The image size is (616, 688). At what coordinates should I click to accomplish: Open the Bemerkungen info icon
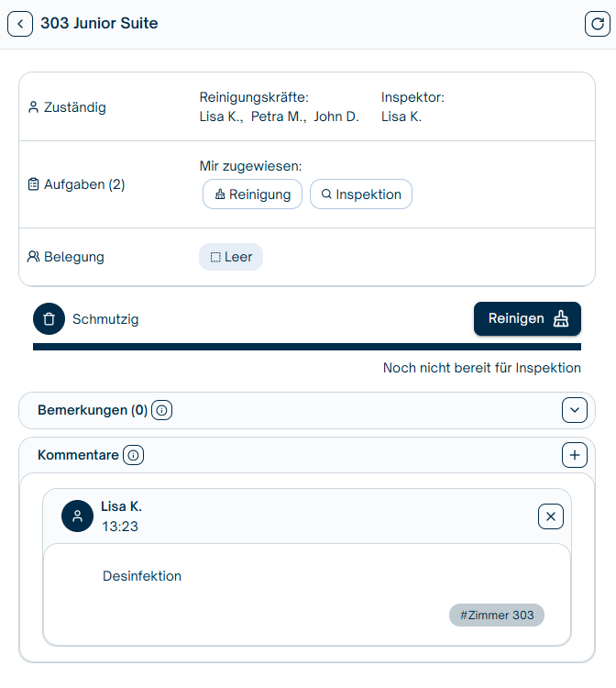tap(162, 411)
